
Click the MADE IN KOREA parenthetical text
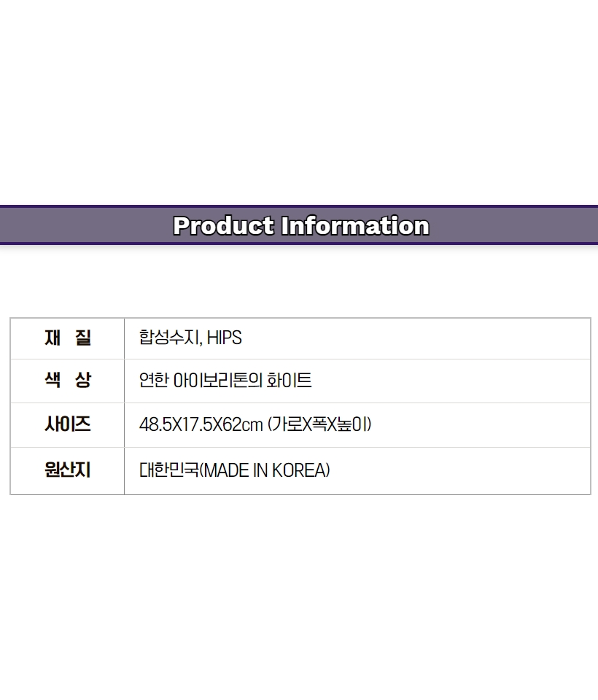coord(266,470)
